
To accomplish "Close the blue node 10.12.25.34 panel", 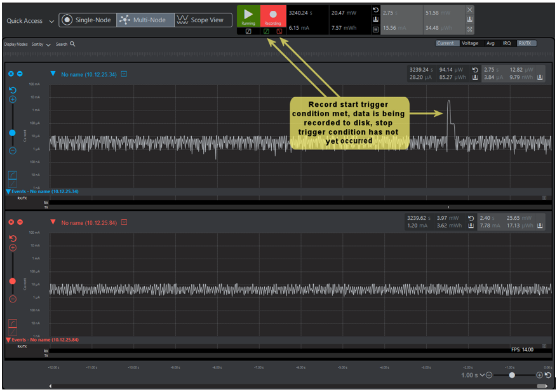I will (x=11, y=74).
